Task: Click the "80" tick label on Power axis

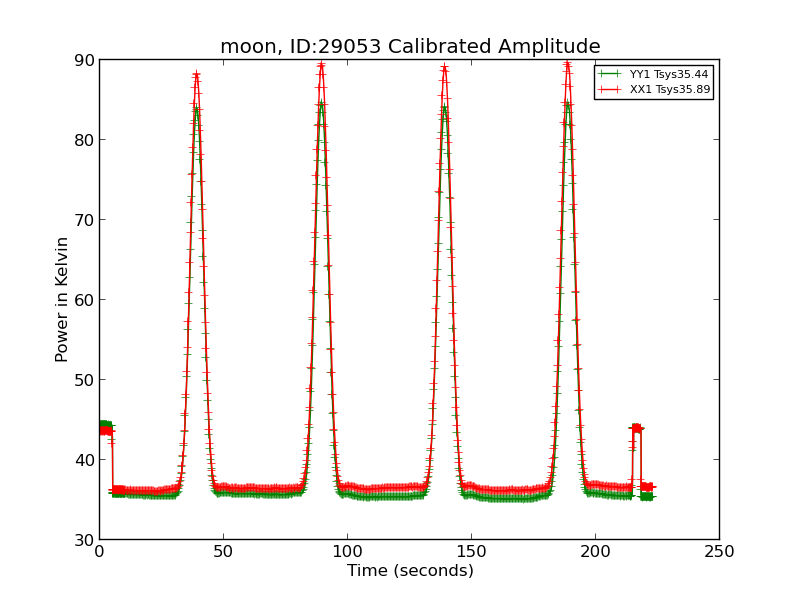Action: point(84,140)
